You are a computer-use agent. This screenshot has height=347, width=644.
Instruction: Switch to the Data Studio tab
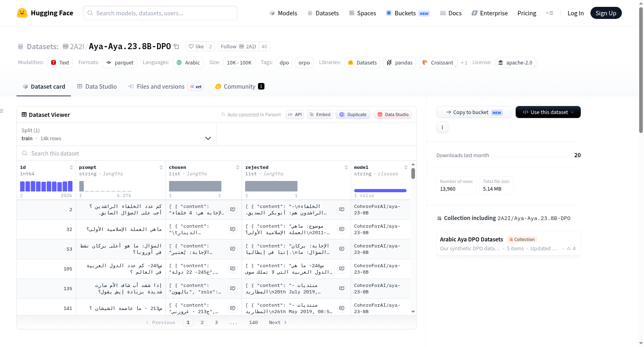click(97, 86)
